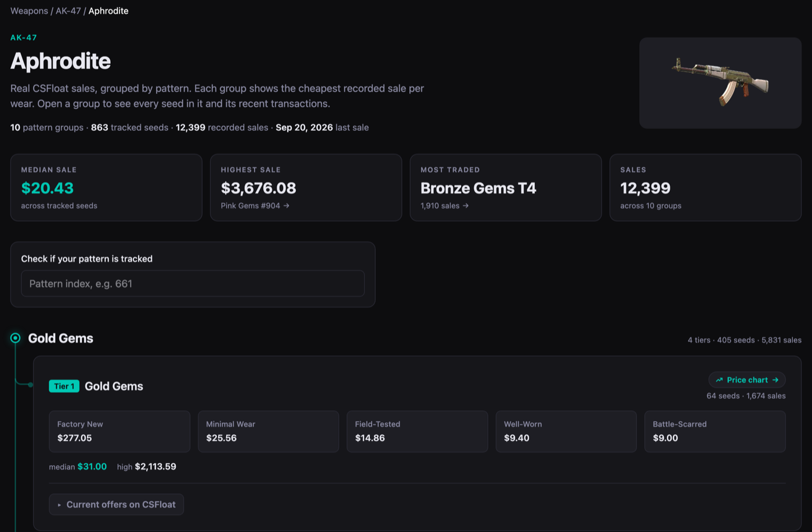Click the Aphrodite page title
The width and height of the screenshot is (812, 532).
click(x=60, y=61)
